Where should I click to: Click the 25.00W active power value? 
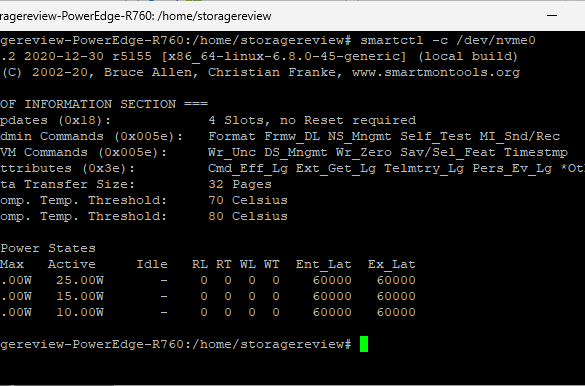pos(80,280)
